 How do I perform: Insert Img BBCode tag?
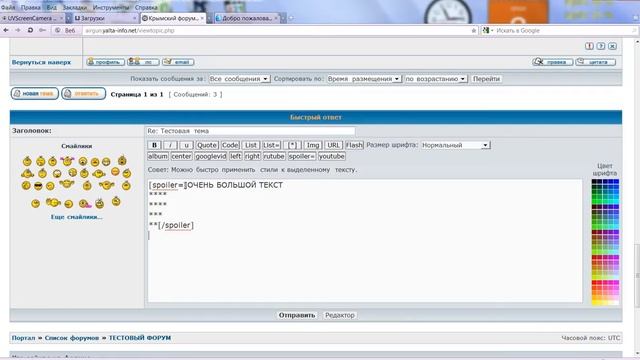coord(313,145)
